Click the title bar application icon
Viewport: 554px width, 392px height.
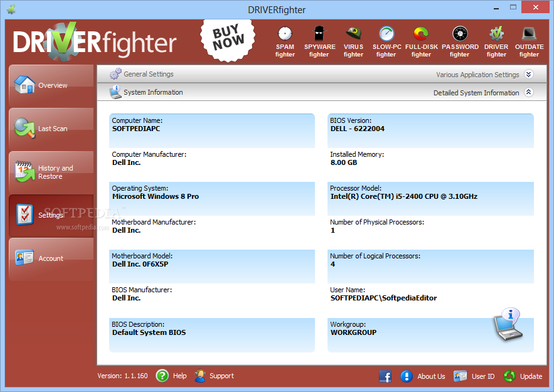tap(11, 9)
